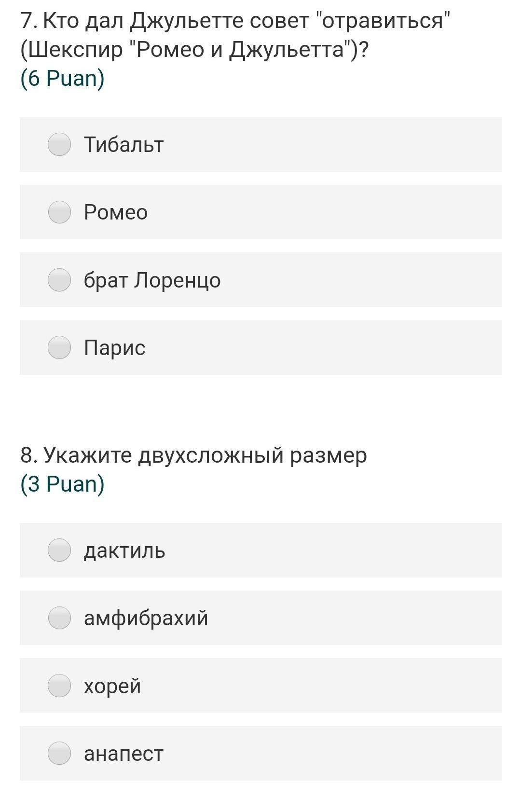The image size is (521, 812).
Task: Select the дактиль radio button
Action: tap(59, 551)
